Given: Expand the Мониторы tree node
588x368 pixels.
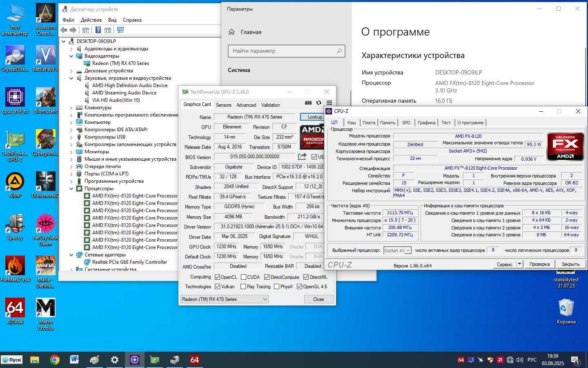Looking at the screenshot, I should pos(71,152).
